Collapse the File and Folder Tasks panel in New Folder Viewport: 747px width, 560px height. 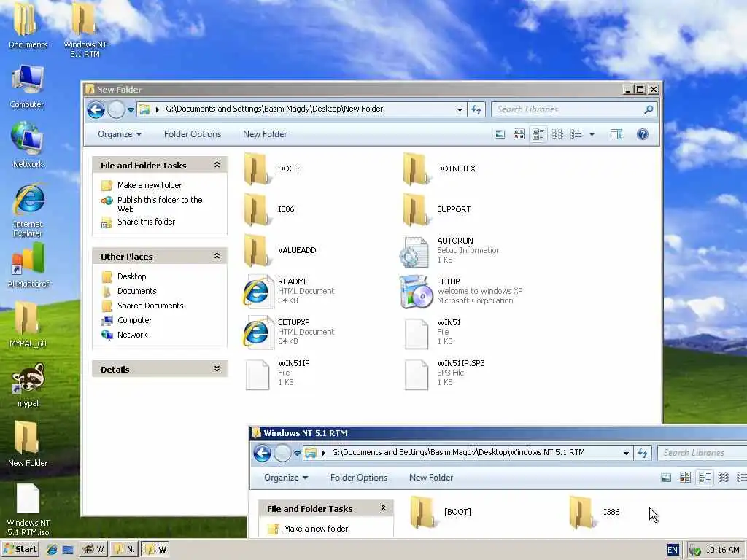click(x=217, y=164)
